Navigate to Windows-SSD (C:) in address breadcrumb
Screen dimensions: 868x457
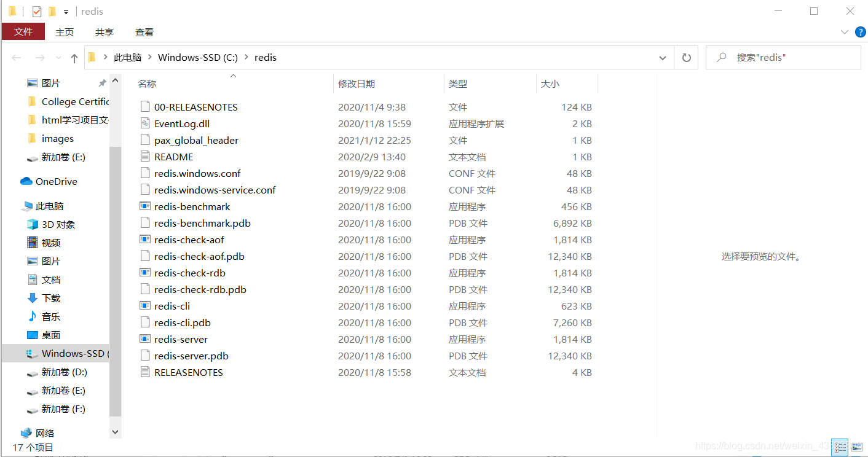(198, 57)
